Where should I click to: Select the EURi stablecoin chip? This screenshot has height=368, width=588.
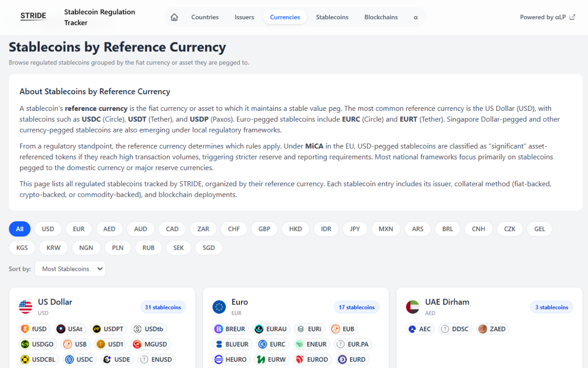(310, 329)
